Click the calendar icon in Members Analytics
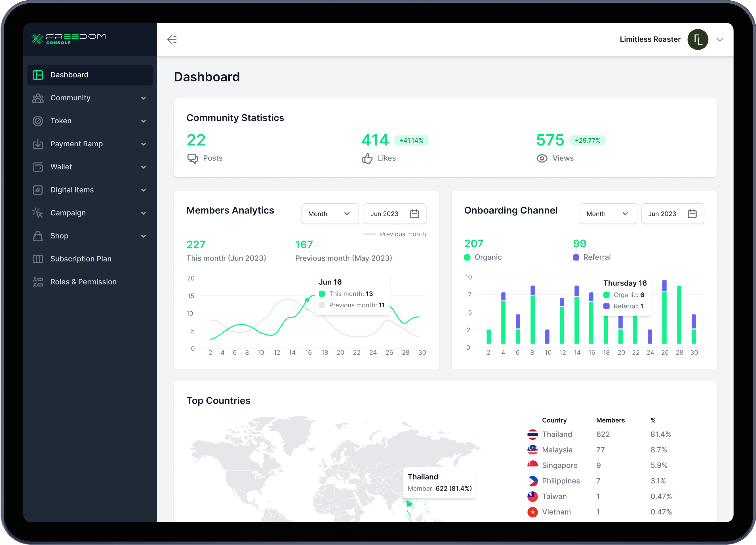This screenshot has width=756, height=545. tap(414, 214)
